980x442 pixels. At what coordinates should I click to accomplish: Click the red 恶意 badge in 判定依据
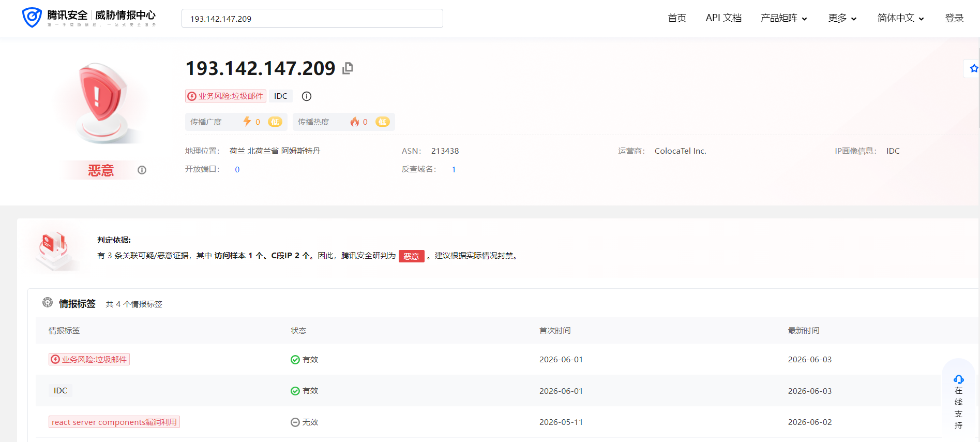point(412,256)
